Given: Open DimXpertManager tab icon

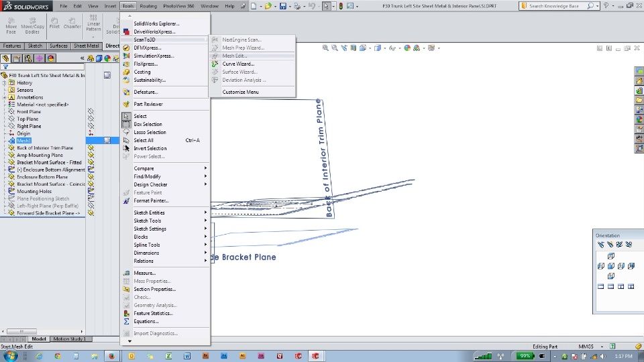Looking at the screenshot, I should pos(40,58).
